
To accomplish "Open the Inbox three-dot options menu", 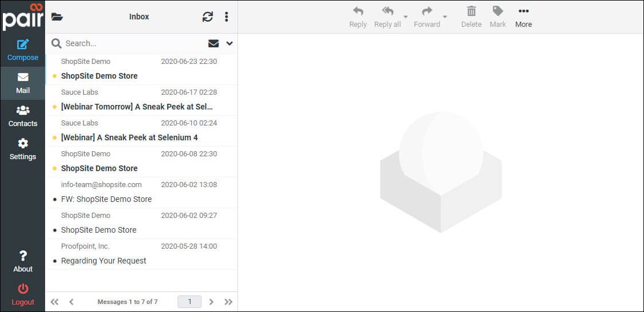I will [x=226, y=17].
